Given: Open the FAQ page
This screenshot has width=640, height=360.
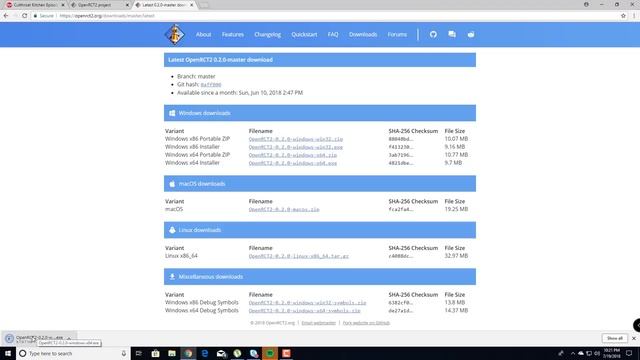Looking at the screenshot, I should 333,34.
